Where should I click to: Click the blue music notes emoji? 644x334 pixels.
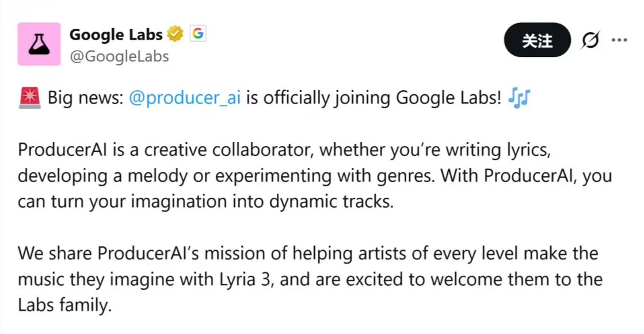(x=519, y=98)
